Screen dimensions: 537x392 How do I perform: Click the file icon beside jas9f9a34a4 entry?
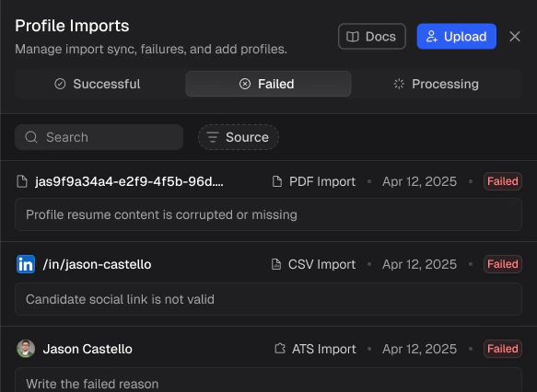click(22, 181)
